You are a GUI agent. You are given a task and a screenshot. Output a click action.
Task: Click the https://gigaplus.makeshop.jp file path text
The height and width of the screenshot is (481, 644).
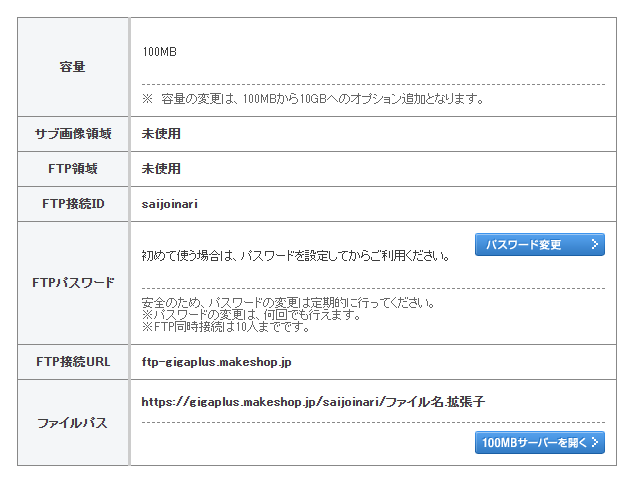tap(313, 402)
